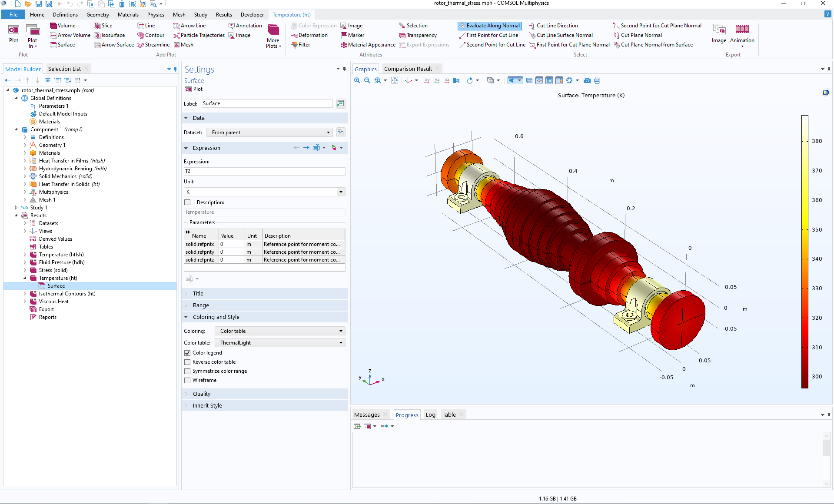Open the Physics menu

pos(155,14)
